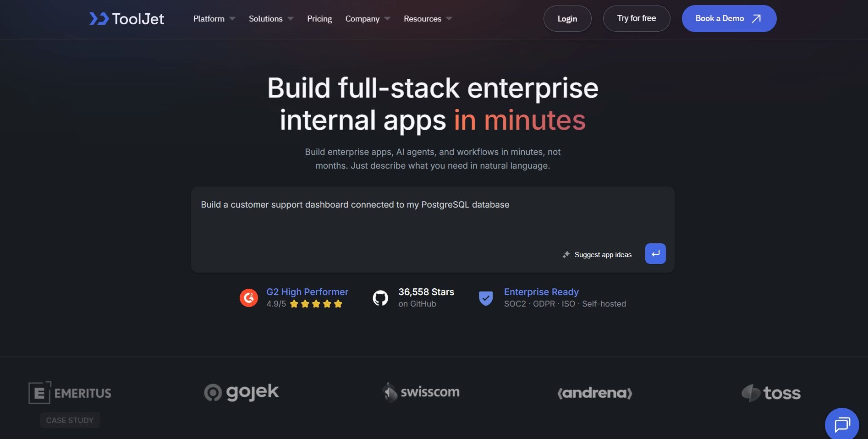868x439 pixels.
Task: Open the chat widget bubble
Action: pos(842,425)
